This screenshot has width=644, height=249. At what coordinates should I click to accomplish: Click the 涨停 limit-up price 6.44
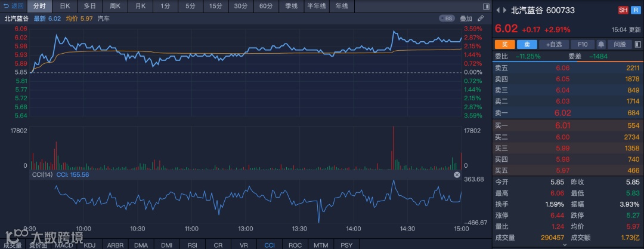(558, 215)
